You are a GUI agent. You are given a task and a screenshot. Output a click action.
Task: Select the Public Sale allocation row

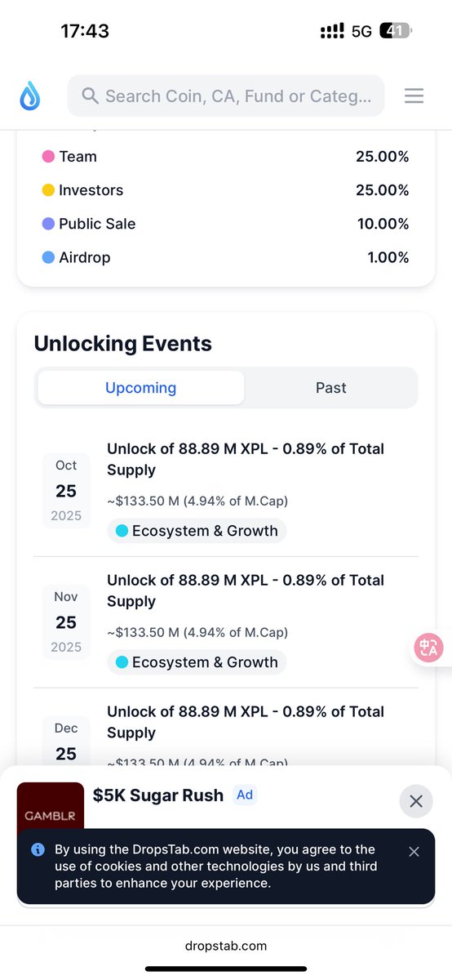coord(226,224)
